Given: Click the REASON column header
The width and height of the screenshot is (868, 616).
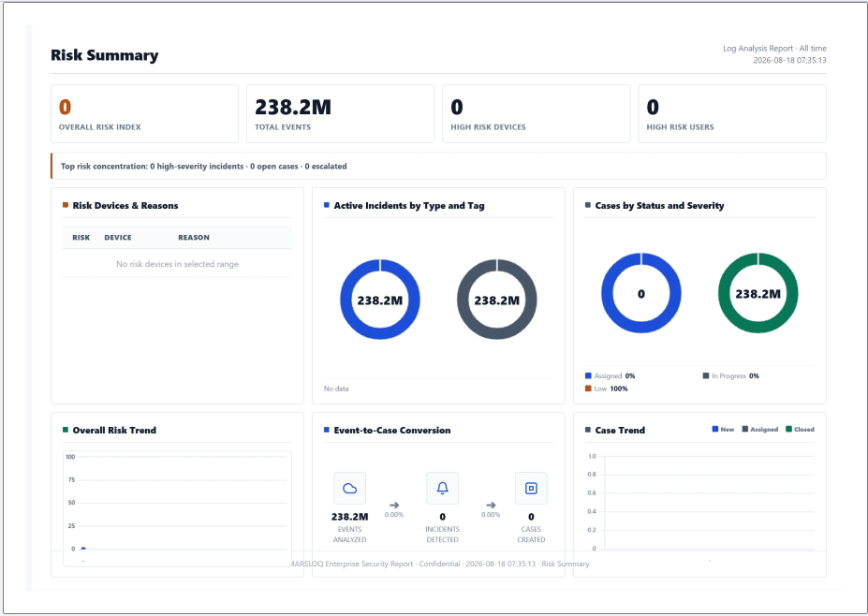Looking at the screenshot, I should click(x=194, y=238).
